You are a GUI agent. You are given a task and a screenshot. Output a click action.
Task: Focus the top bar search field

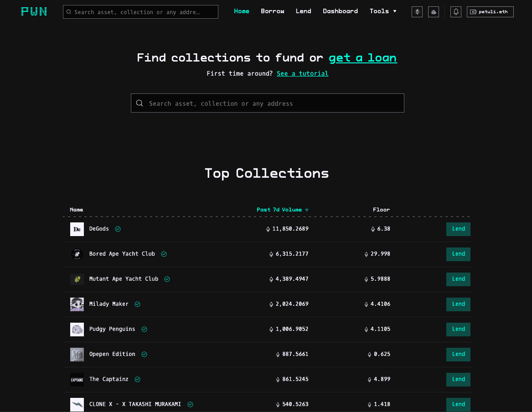click(140, 12)
